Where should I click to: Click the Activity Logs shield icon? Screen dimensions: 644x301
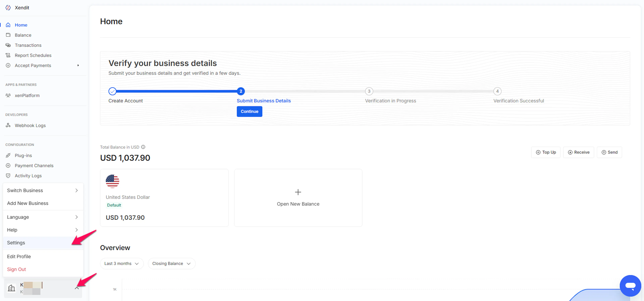pyautogui.click(x=8, y=176)
